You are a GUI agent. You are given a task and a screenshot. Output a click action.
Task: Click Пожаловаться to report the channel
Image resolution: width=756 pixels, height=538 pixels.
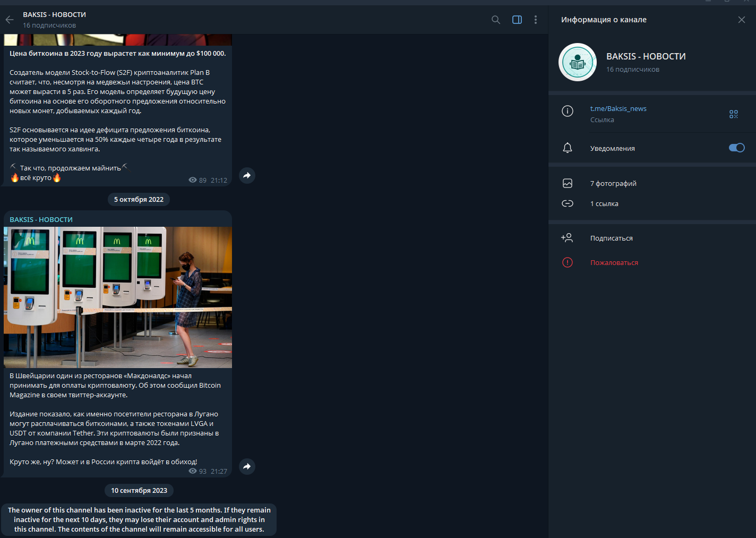614,263
